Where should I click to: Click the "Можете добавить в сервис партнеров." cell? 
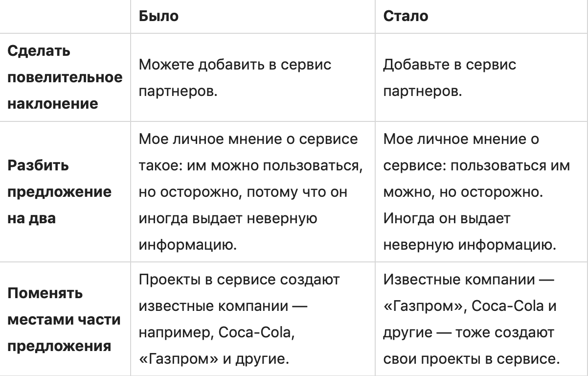[x=235, y=78]
